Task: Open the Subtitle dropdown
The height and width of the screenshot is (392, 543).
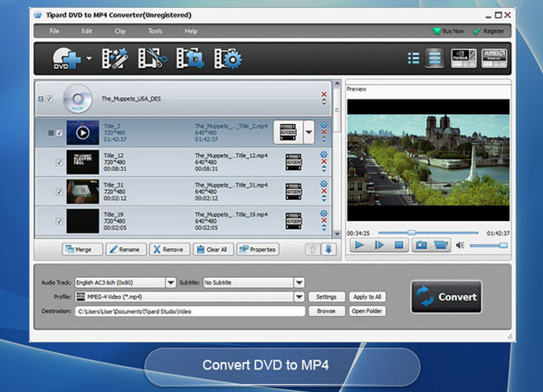Action: pos(300,282)
